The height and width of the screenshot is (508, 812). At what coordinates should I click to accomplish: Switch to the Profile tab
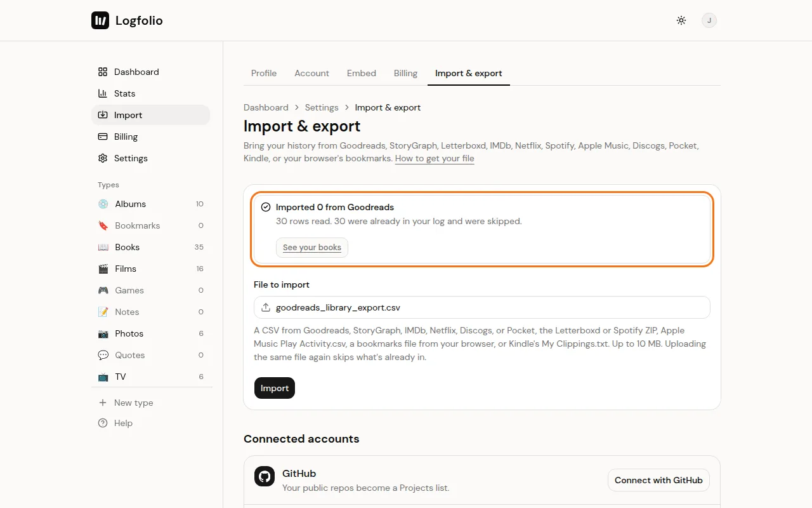pos(264,73)
